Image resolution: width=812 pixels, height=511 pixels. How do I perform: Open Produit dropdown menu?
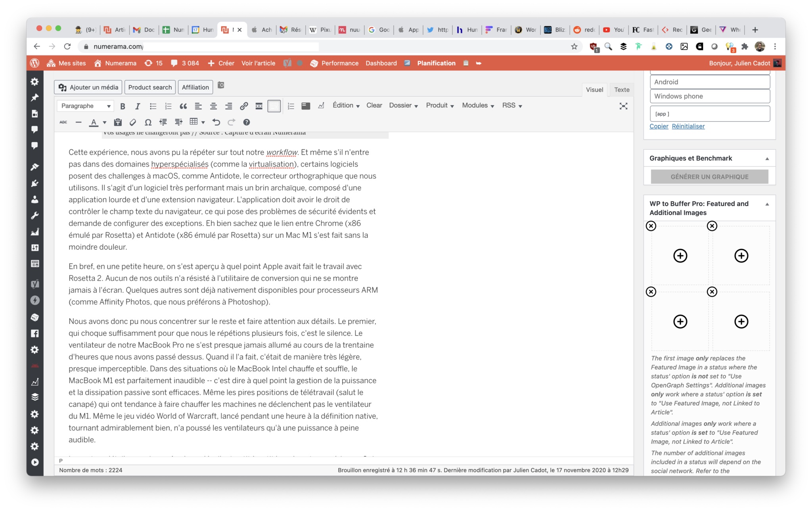440,105
